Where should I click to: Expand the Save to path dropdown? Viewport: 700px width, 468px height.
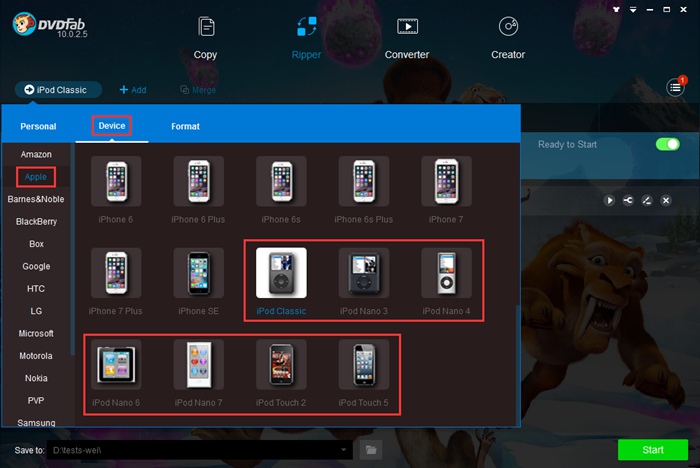pyautogui.click(x=343, y=450)
